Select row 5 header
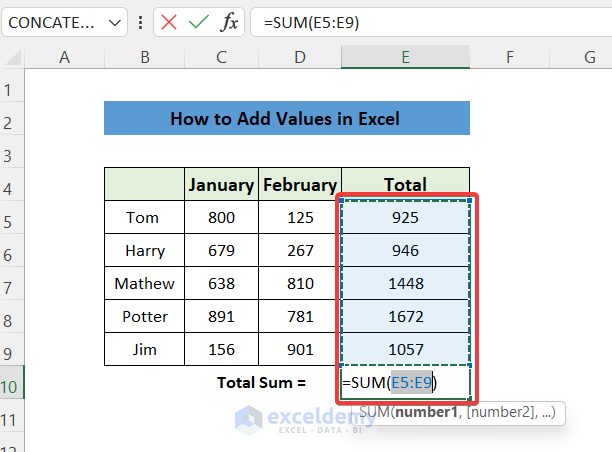The height and width of the screenshot is (452, 612). 13,217
